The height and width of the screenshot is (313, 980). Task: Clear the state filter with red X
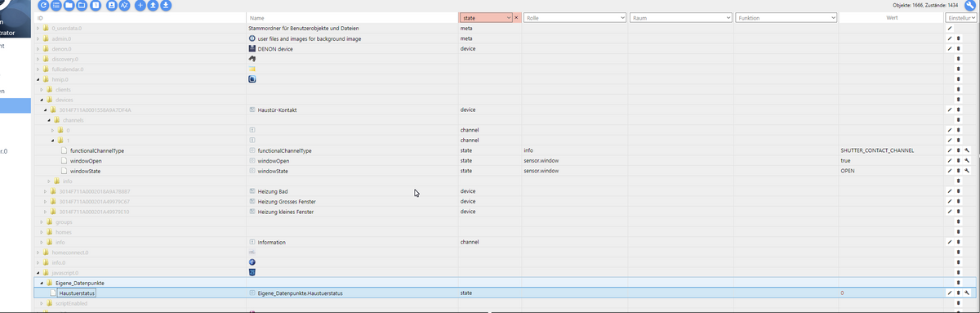[516, 17]
